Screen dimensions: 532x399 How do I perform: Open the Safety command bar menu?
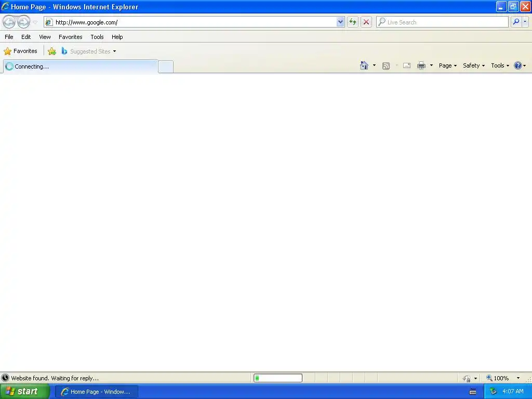pyautogui.click(x=474, y=65)
